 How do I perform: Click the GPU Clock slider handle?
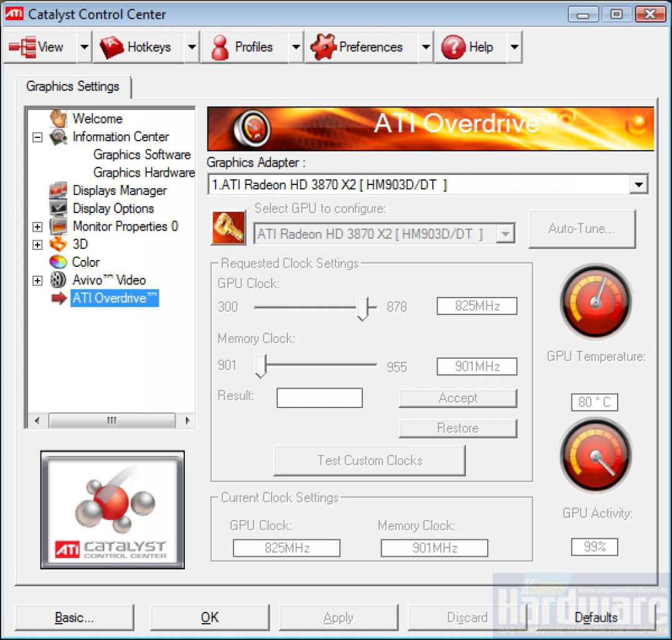point(363,309)
